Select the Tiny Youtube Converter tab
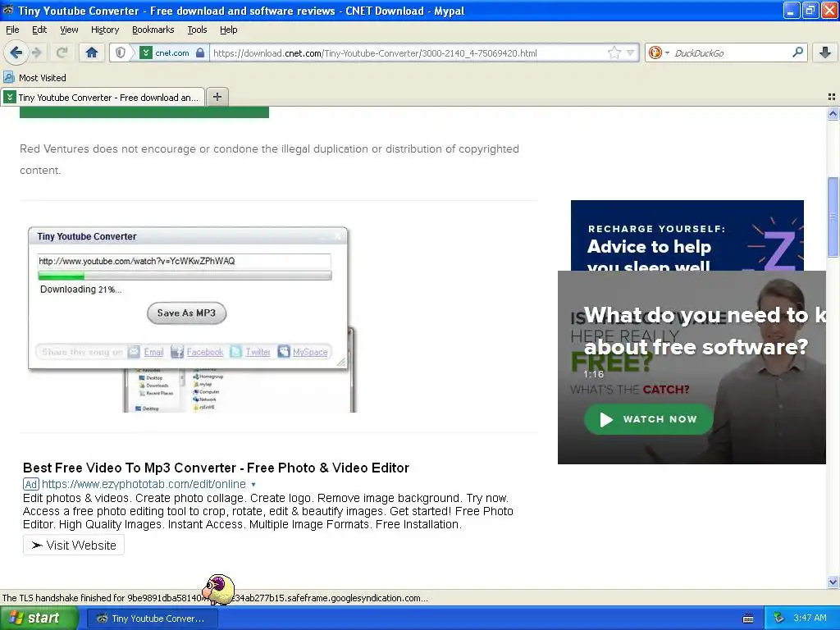Image resolution: width=840 pixels, height=630 pixels. 103,97
